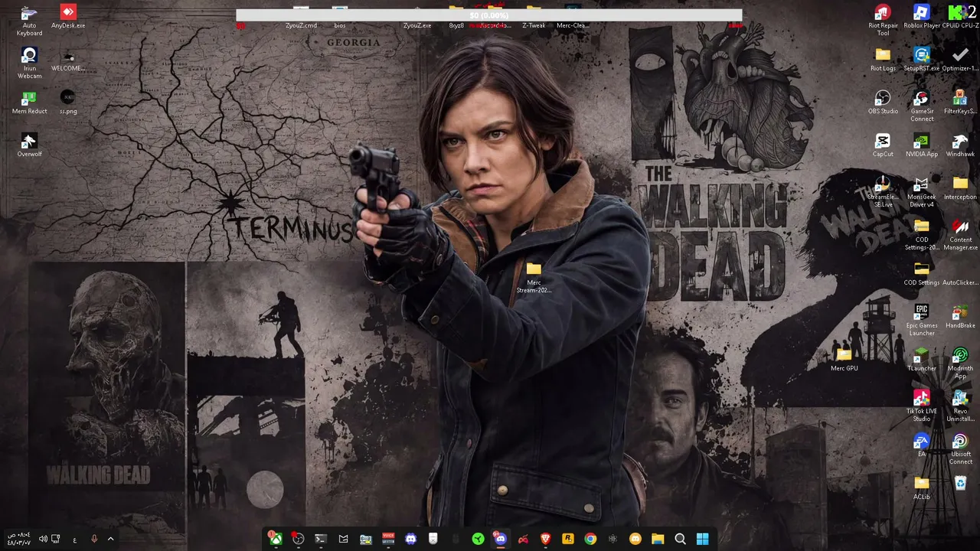Open the Auto Keyboard desktop shortcut

click(29, 21)
